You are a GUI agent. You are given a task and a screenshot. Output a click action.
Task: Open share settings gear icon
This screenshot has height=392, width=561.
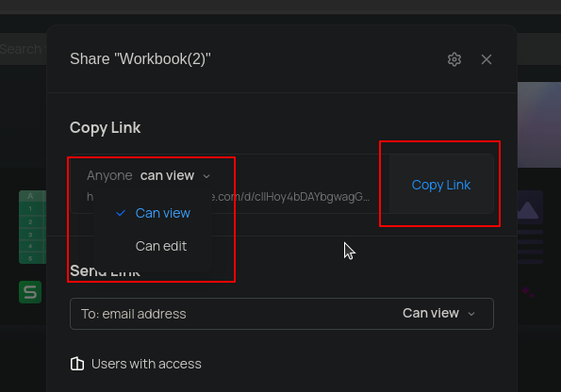(454, 59)
